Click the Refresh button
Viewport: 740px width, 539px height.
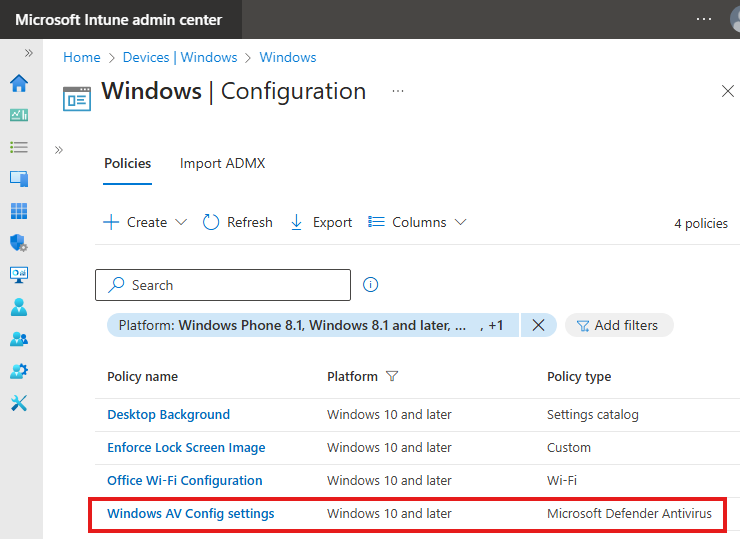point(237,222)
